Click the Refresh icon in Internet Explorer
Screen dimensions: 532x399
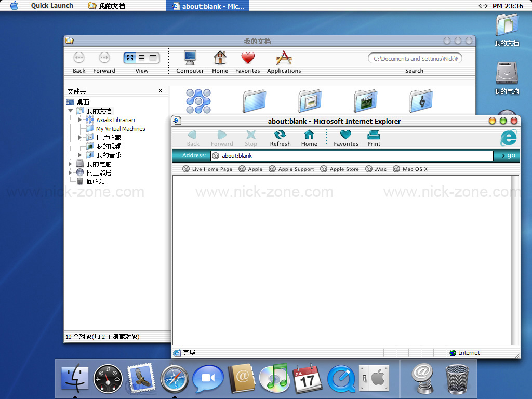(x=280, y=136)
